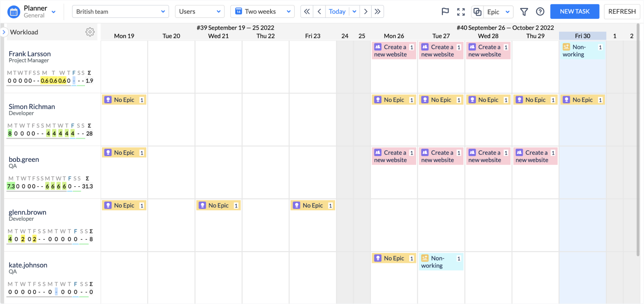Screen dimensions: 644x304
Task: Open the Users grouping dropdown
Action: pos(199,12)
